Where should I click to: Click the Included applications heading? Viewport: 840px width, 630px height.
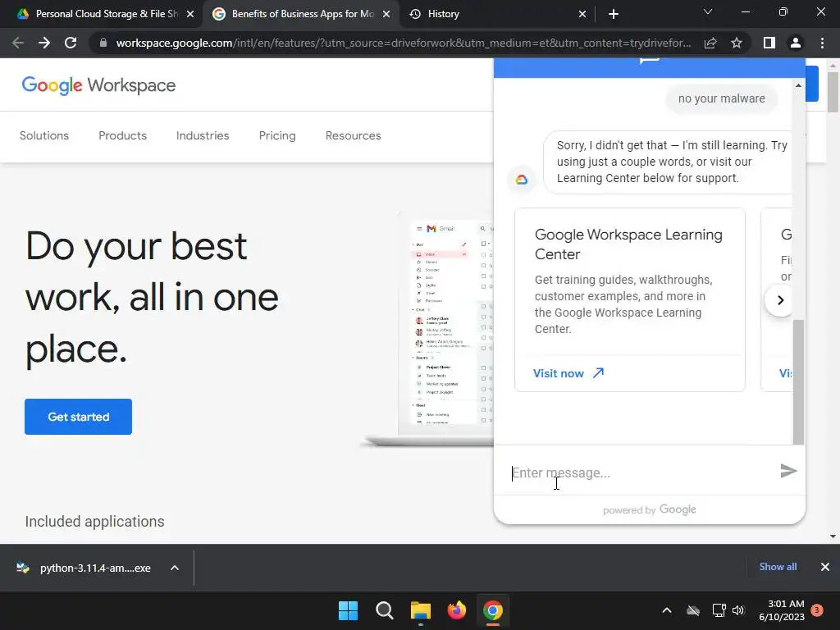click(95, 521)
